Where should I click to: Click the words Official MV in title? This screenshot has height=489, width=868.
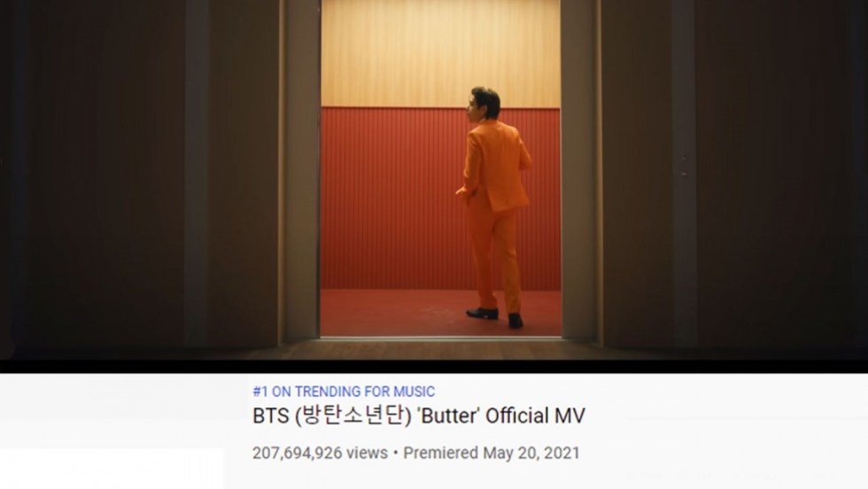click(x=535, y=415)
